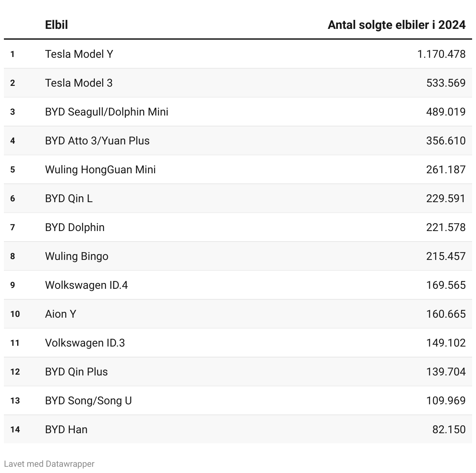Select BYD Atto 3/Yuan Plus row

click(97, 140)
